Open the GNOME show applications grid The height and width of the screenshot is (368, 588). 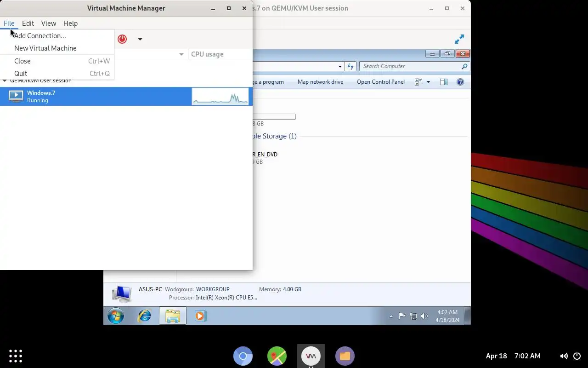coord(16,356)
